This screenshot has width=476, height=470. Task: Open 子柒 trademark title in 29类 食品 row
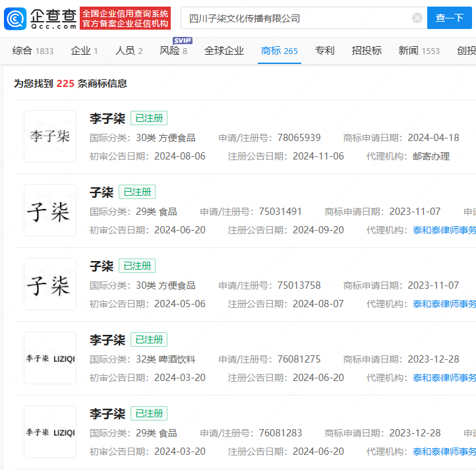click(102, 192)
